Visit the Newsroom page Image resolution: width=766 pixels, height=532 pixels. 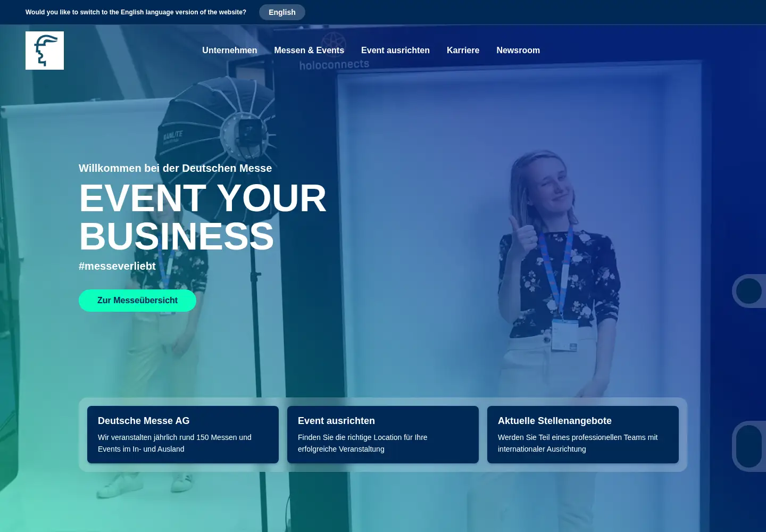[518, 50]
